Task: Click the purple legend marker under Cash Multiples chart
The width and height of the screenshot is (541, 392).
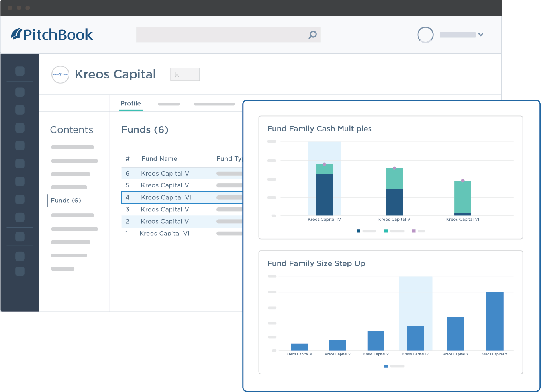Action: click(x=414, y=231)
